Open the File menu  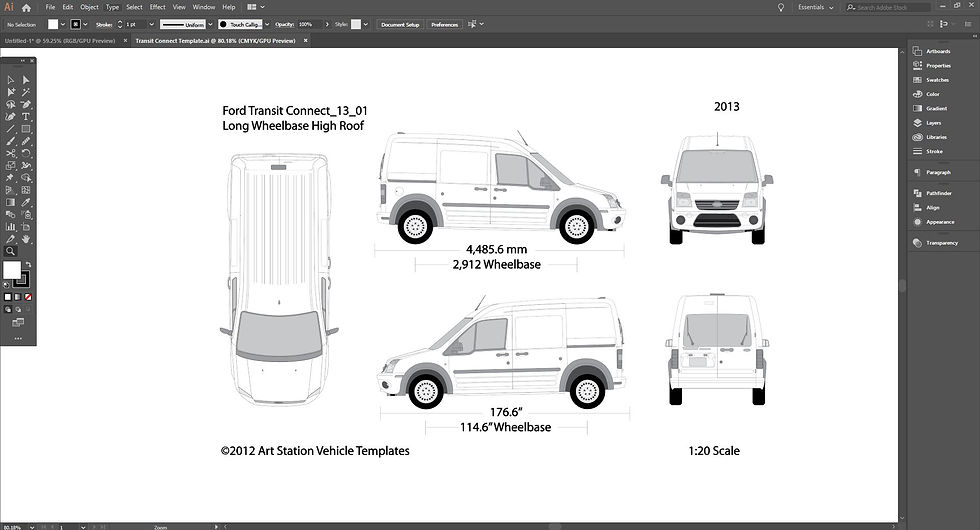[50, 8]
